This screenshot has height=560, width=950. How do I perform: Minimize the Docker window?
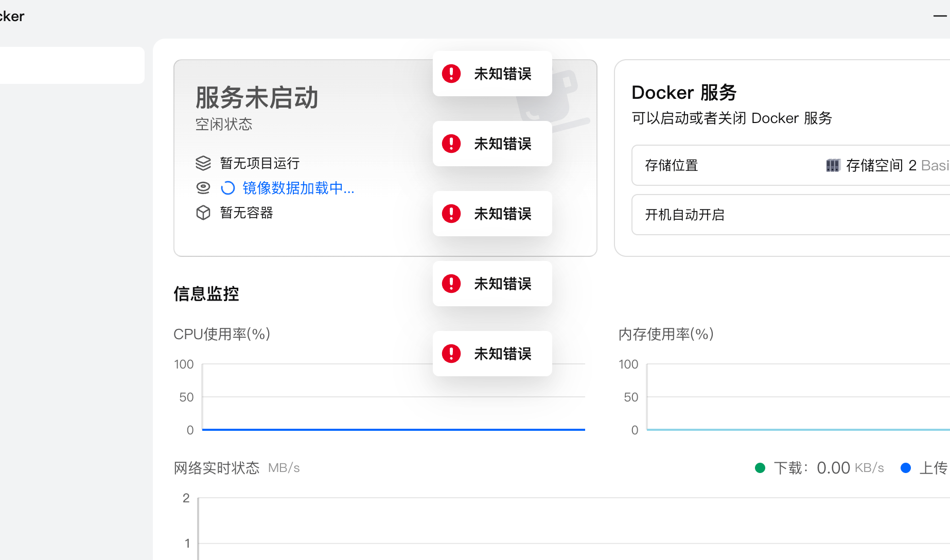tap(940, 16)
